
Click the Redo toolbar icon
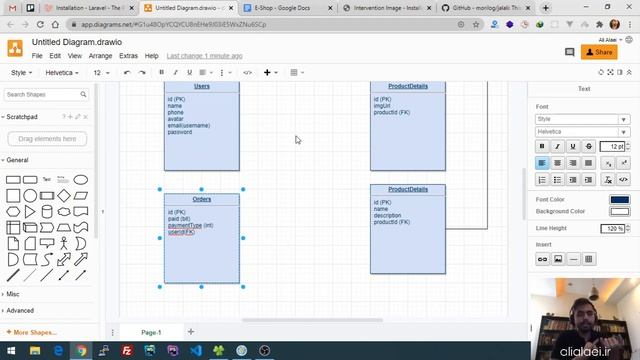coord(142,73)
